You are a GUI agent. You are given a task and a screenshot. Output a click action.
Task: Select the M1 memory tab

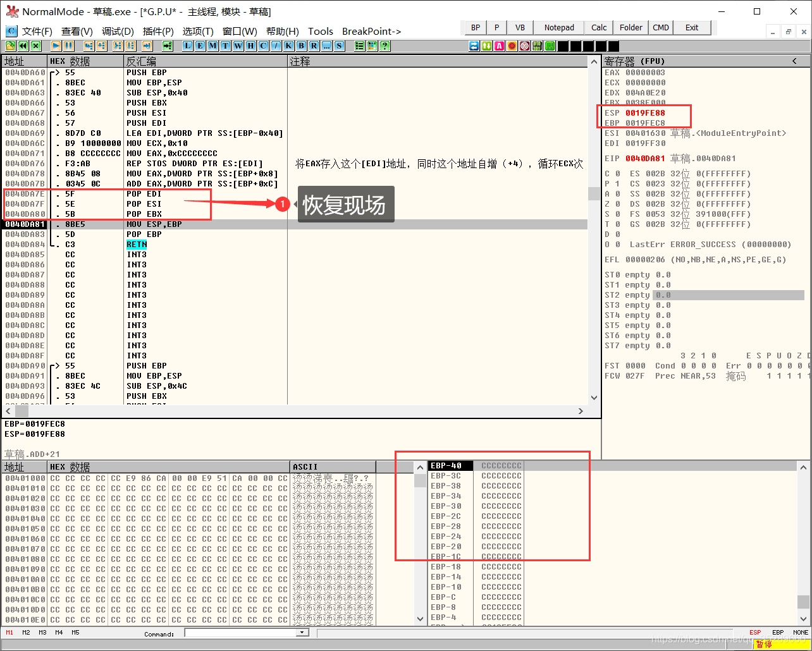point(9,633)
